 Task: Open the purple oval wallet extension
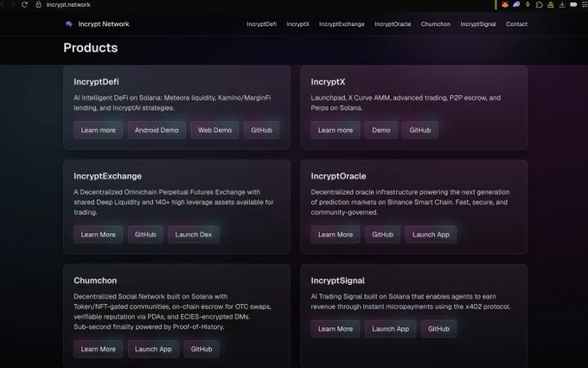516,4
